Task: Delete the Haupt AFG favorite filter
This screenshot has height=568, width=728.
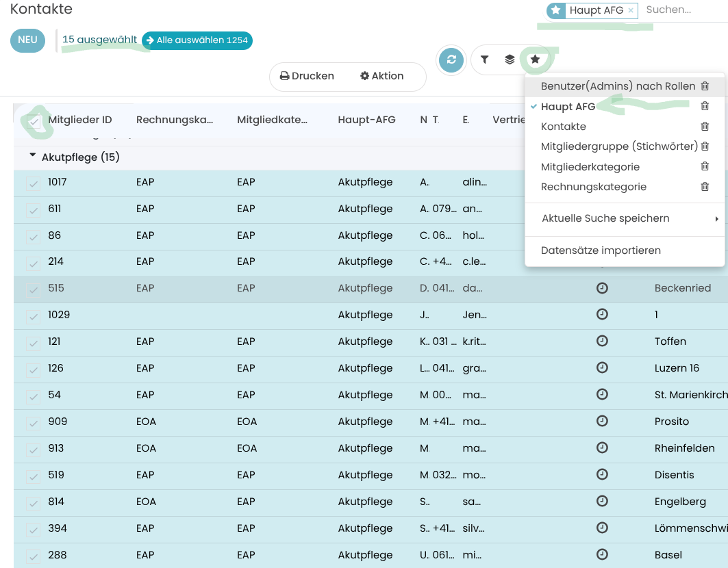Action: pyautogui.click(x=705, y=106)
